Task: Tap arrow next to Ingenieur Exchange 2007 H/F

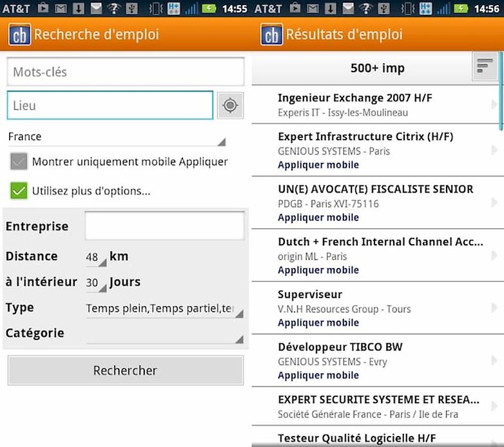Action: (x=494, y=104)
